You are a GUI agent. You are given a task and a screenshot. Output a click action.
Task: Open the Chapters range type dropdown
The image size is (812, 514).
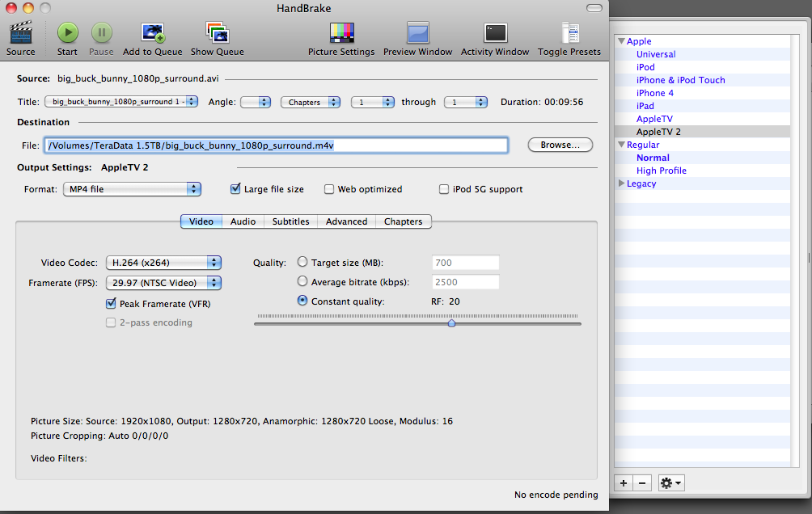click(311, 102)
